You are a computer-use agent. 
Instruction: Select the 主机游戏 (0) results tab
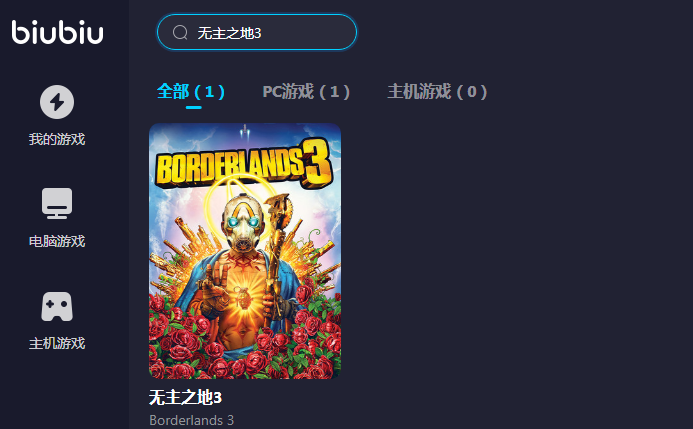coord(437,91)
